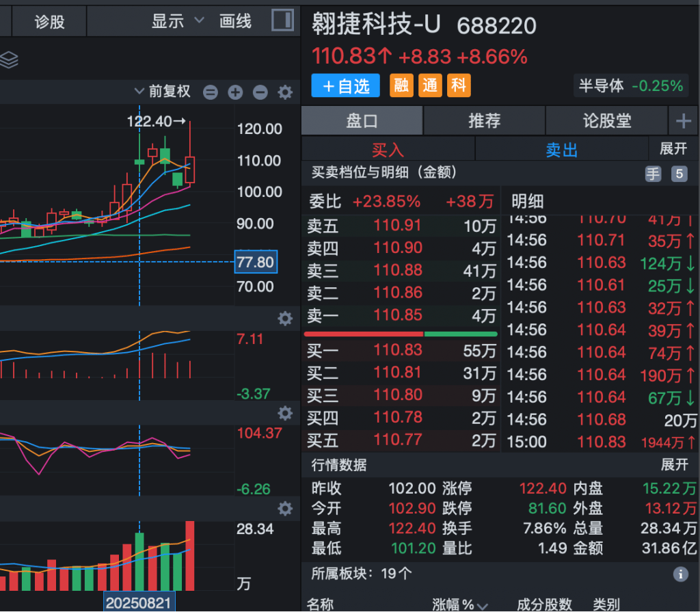Viewport: 700px width, 612px height.
Task: Open the 显示 display dropdown
Action: click(x=177, y=21)
